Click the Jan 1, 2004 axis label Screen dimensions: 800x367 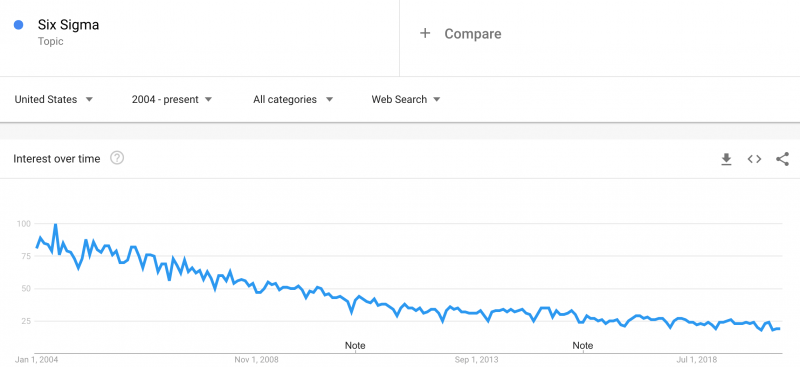click(x=39, y=360)
